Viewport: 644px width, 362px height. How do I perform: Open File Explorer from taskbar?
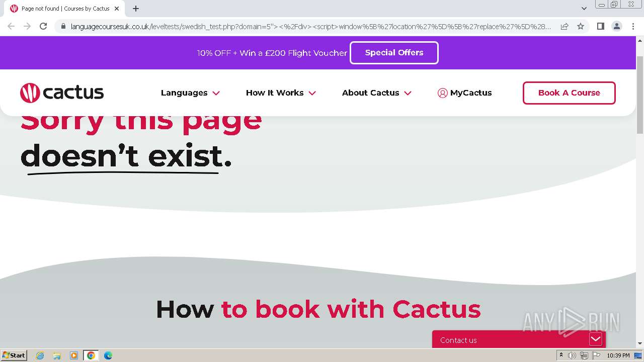[57, 355]
